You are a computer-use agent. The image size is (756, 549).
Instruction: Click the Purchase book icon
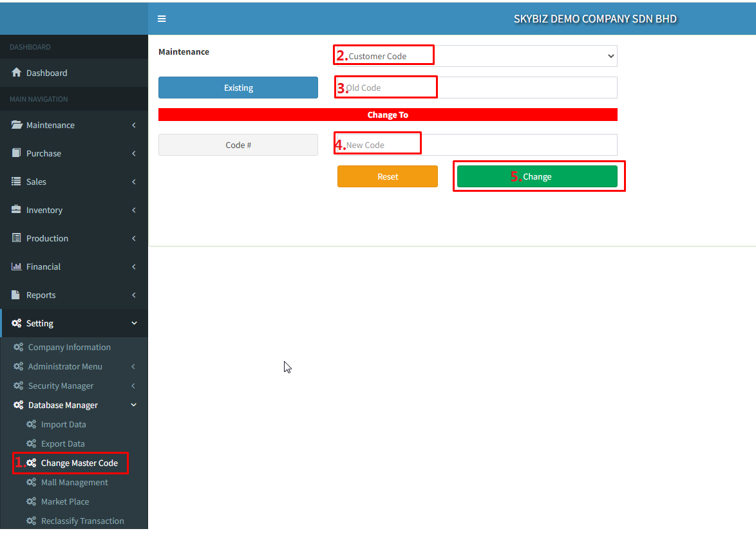[x=17, y=153]
